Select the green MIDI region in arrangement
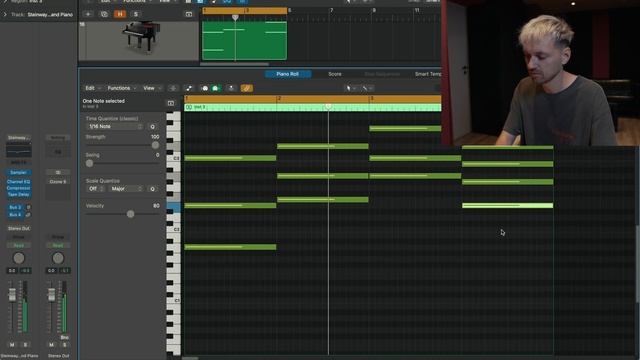Image resolution: width=640 pixels, height=360 pixels. coord(244,40)
